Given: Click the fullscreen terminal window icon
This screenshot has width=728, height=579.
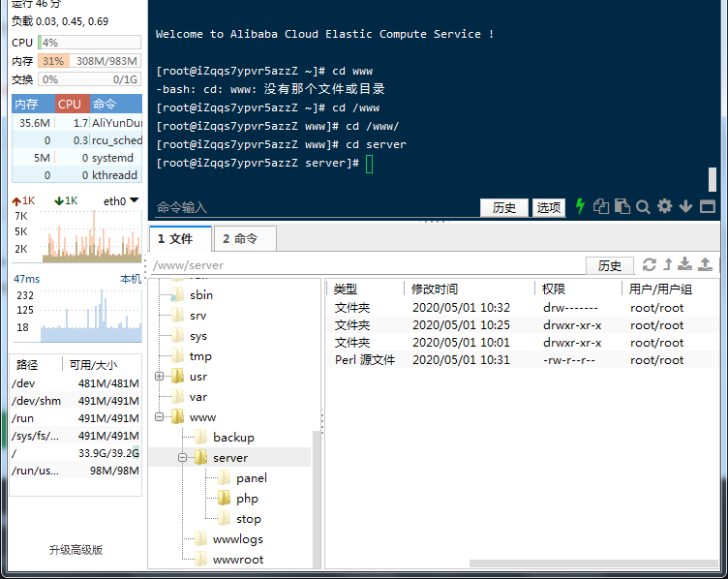Looking at the screenshot, I should point(708,206).
